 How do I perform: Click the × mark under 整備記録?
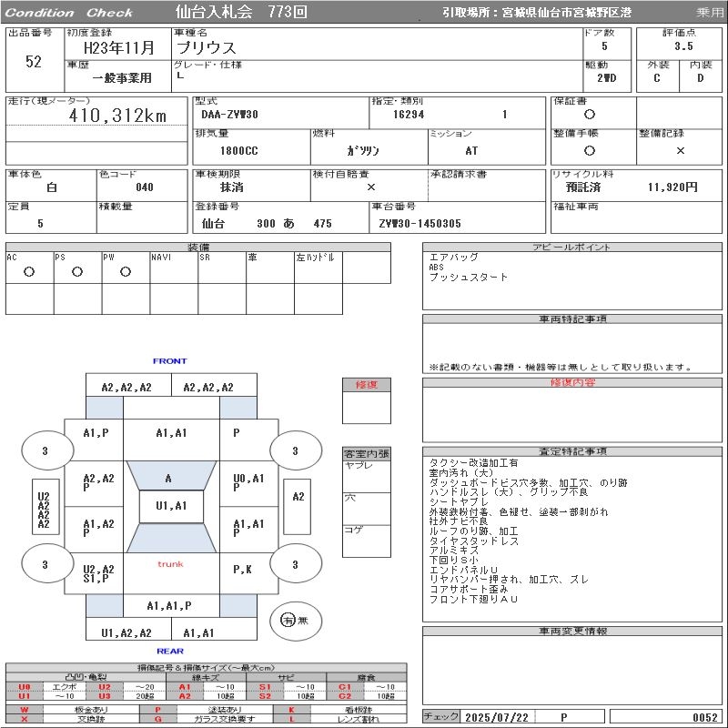coord(680,151)
